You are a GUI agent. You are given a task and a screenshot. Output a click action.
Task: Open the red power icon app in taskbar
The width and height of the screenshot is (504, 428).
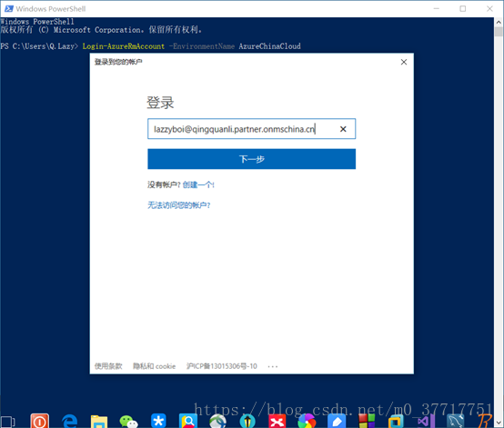point(39,421)
